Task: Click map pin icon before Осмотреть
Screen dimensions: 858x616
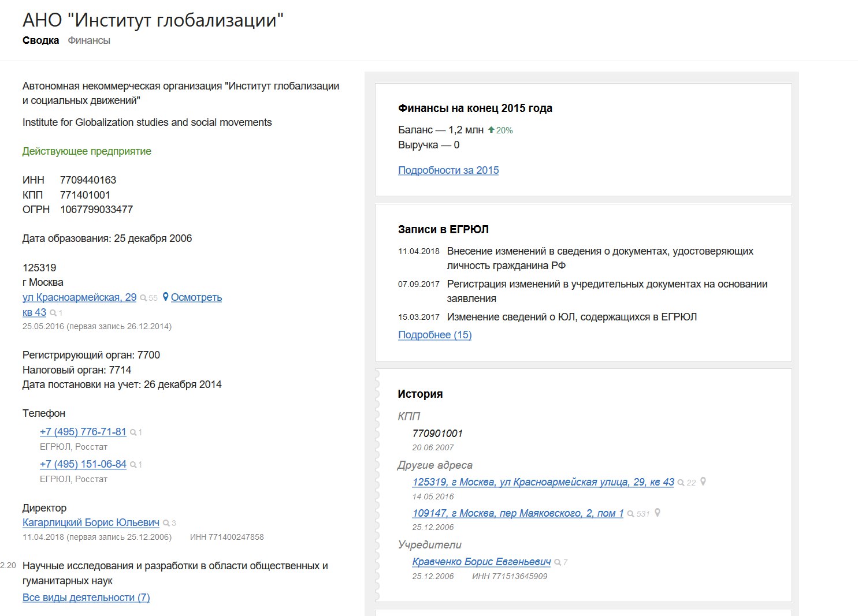Action: click(x=166, y=297)
